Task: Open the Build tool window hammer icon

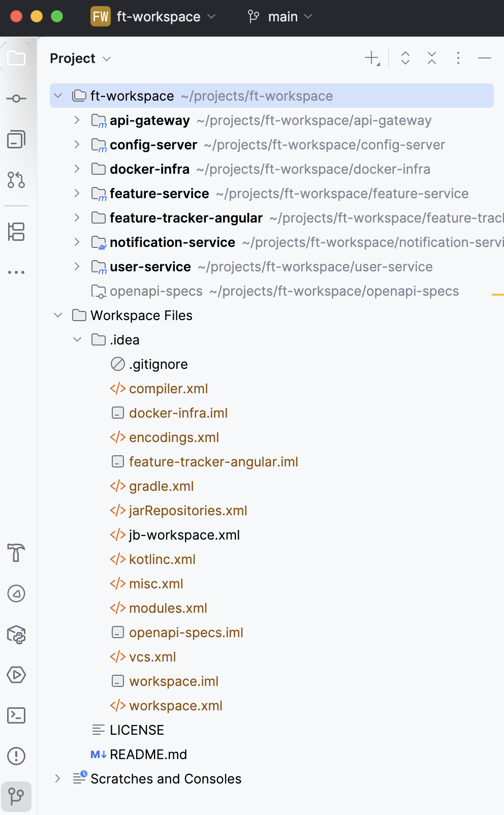Action: click(16, 554)
